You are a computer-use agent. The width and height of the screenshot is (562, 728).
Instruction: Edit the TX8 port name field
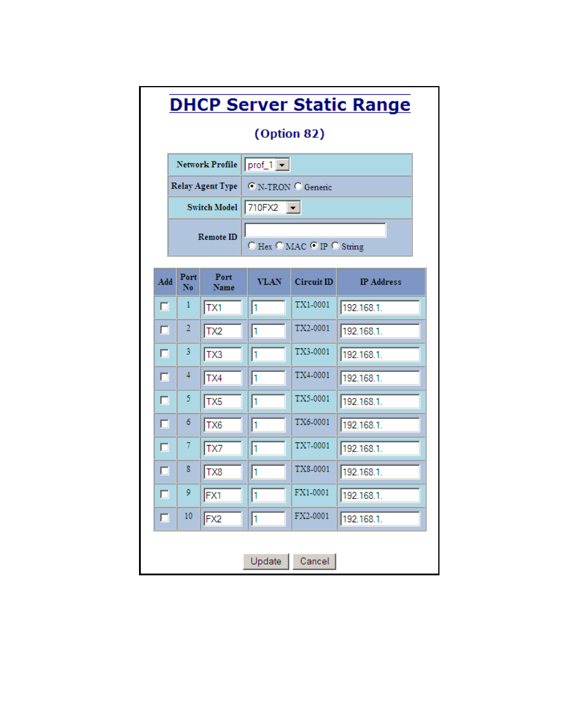point(223,472)
